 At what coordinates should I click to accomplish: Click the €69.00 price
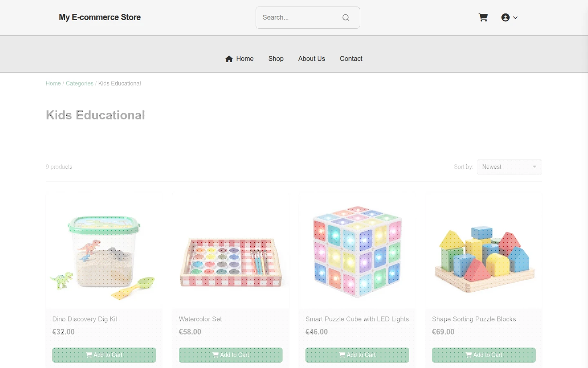443,332
